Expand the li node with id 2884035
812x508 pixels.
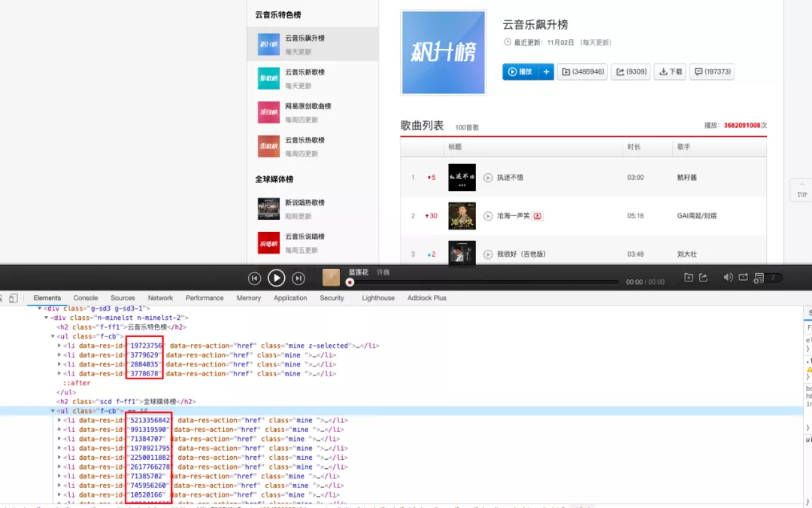coord(59,364)
